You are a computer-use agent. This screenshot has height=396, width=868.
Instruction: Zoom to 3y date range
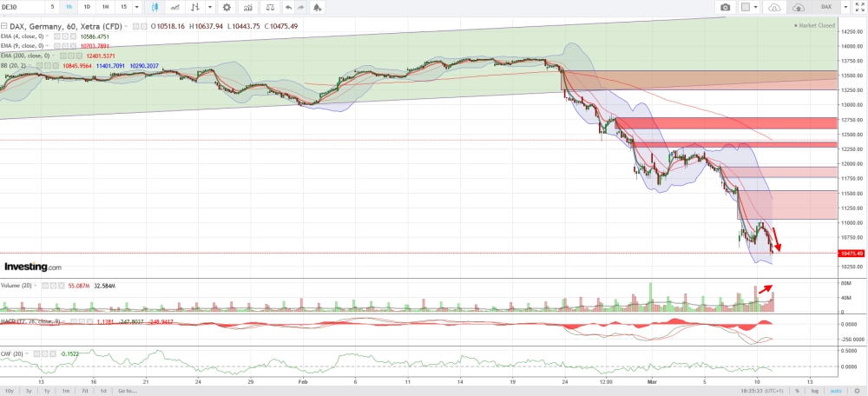pyautogui.click(x=29, y=391)
